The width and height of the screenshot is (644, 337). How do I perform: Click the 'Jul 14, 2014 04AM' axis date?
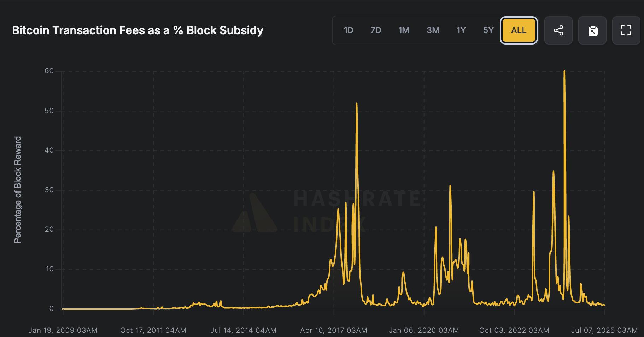[244, 330]
